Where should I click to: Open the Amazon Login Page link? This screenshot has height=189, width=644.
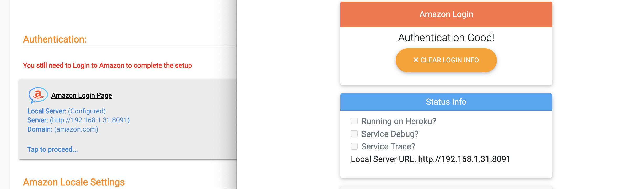pos(82,95)
